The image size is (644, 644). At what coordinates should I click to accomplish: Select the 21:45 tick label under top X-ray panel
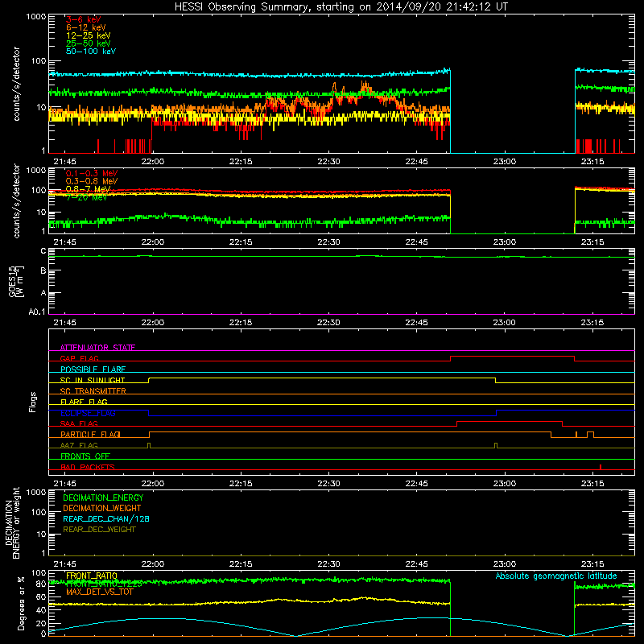(64, 162)
